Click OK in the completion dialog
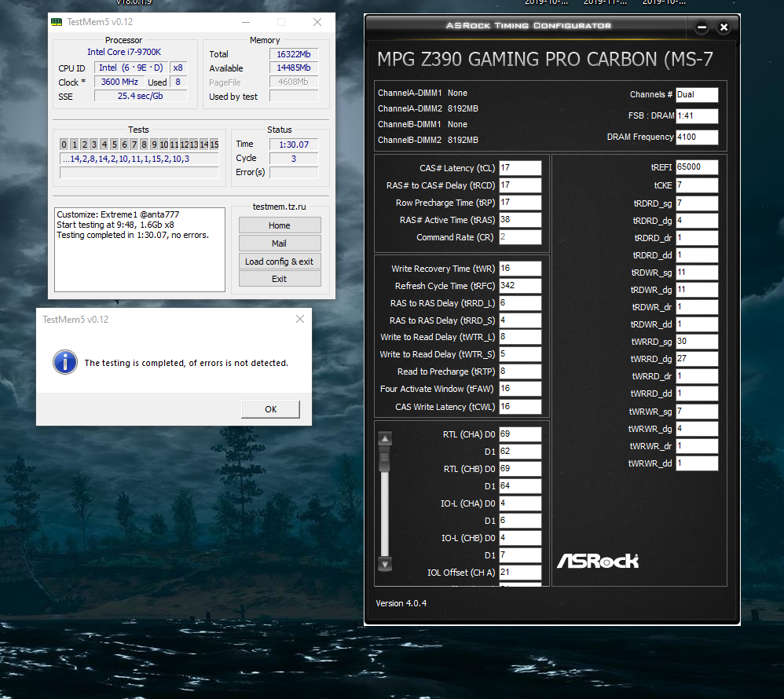 (x=270, y=409)
